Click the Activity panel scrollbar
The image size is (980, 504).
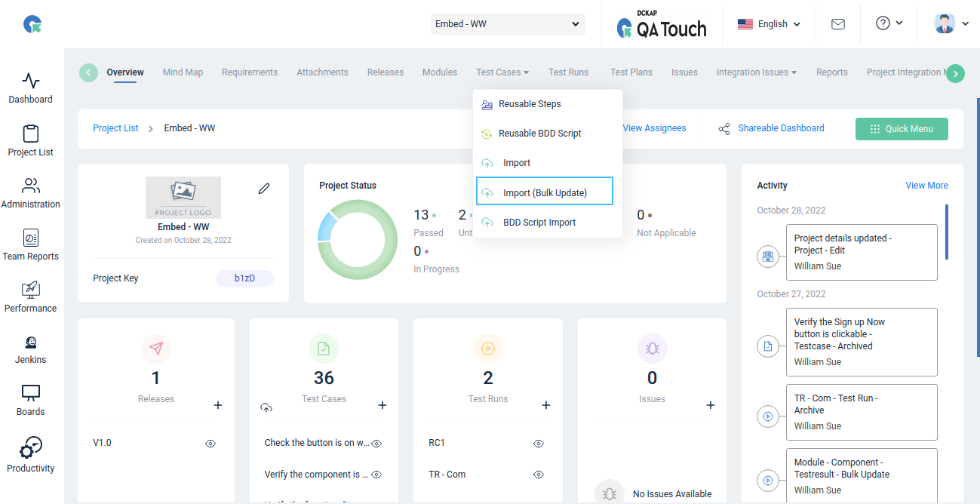[947, 232]
